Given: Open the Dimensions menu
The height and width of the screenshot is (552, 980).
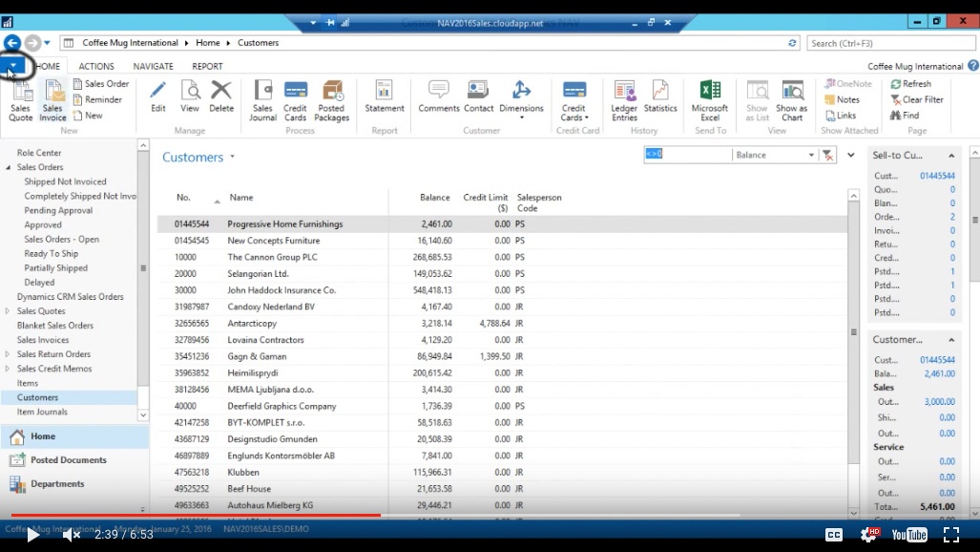Looking at the screenshot, I should [521, 100].
